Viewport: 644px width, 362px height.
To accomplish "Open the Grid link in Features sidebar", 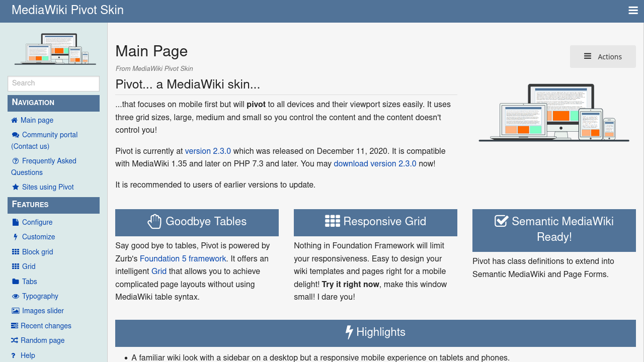I will click(x=29, y=266).
